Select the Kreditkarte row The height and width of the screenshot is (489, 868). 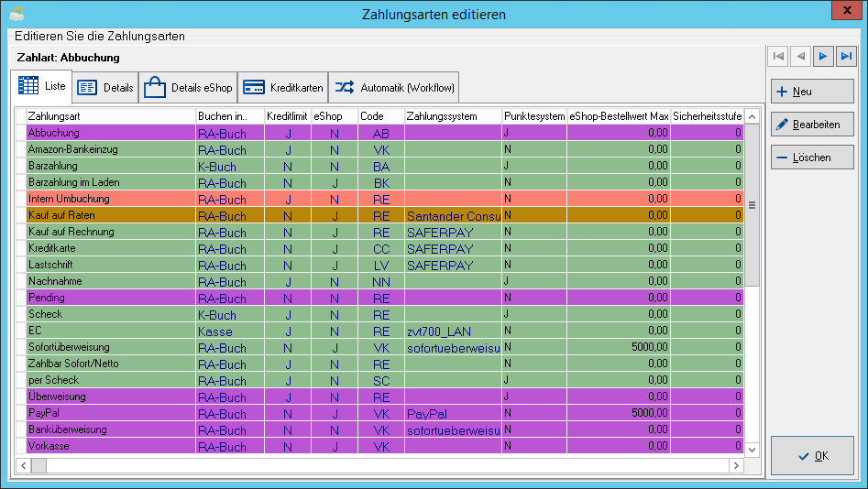(x=385, y=248)
